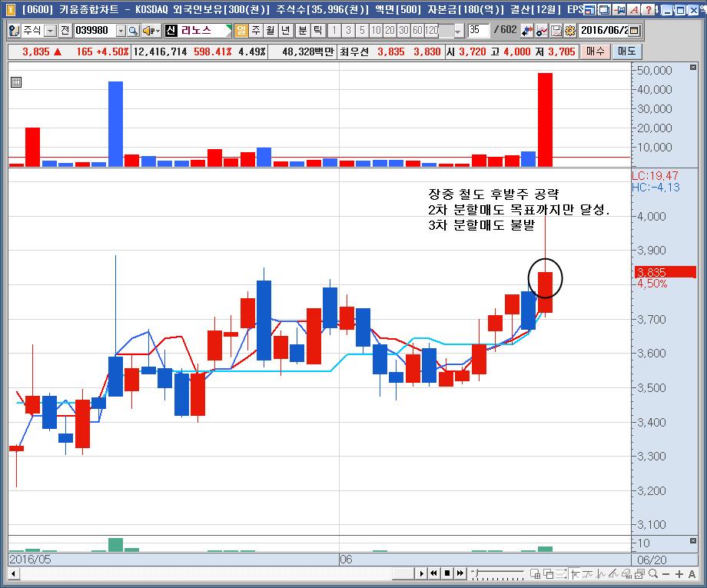This screenshot has width=707, height=588.
Task: Click the save chart disk icon
Action: coord(556,31)
